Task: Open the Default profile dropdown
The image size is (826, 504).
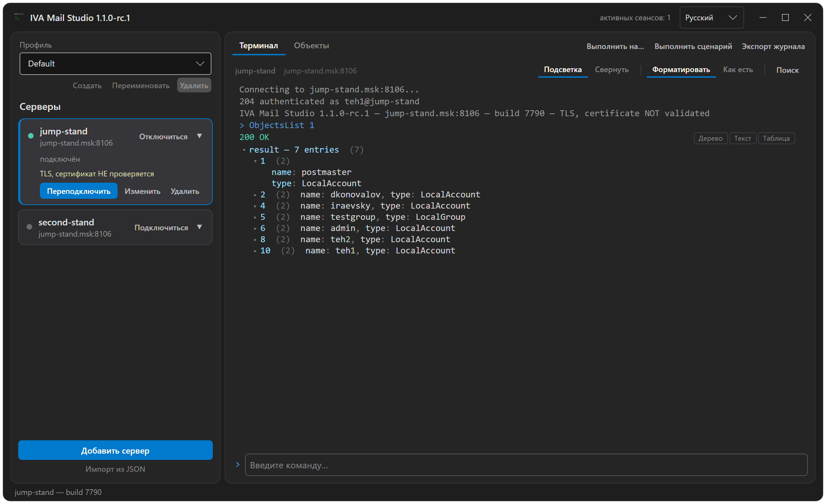Action: click(115, 64)
